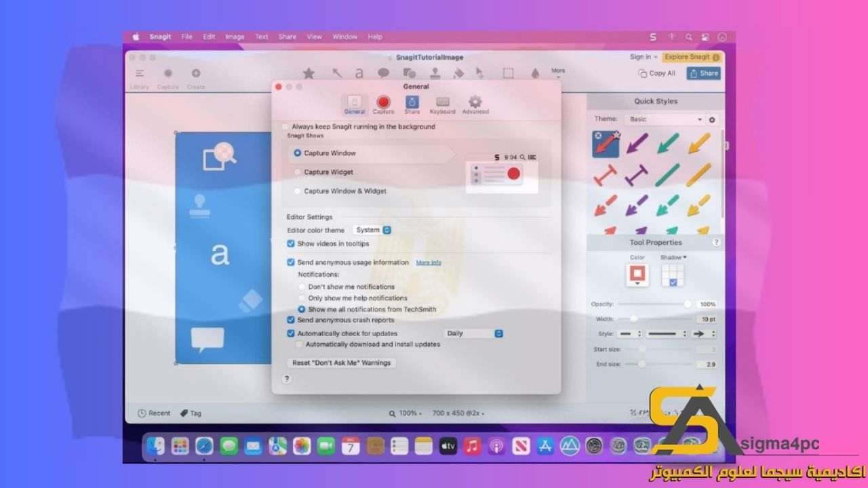This screenshot has width=868, height=488.
Task: Open the red Color swatch in Tool Properties
Action: [637, 274]
